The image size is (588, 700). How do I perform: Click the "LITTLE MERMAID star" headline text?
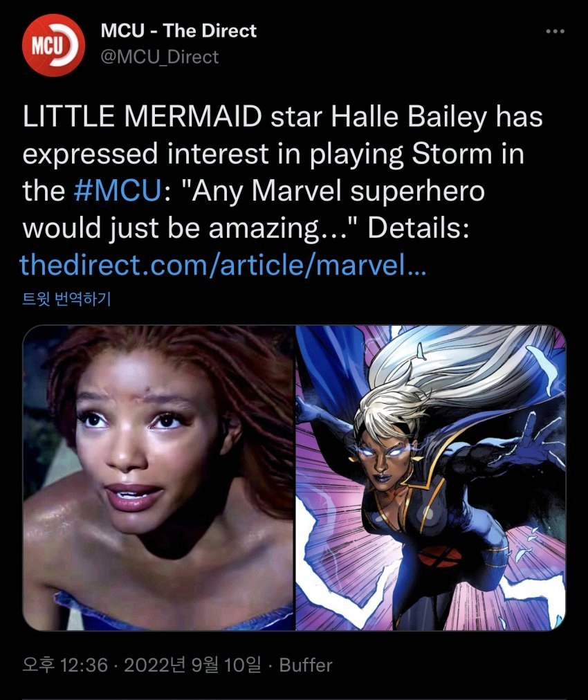click(x=172, y=116)
